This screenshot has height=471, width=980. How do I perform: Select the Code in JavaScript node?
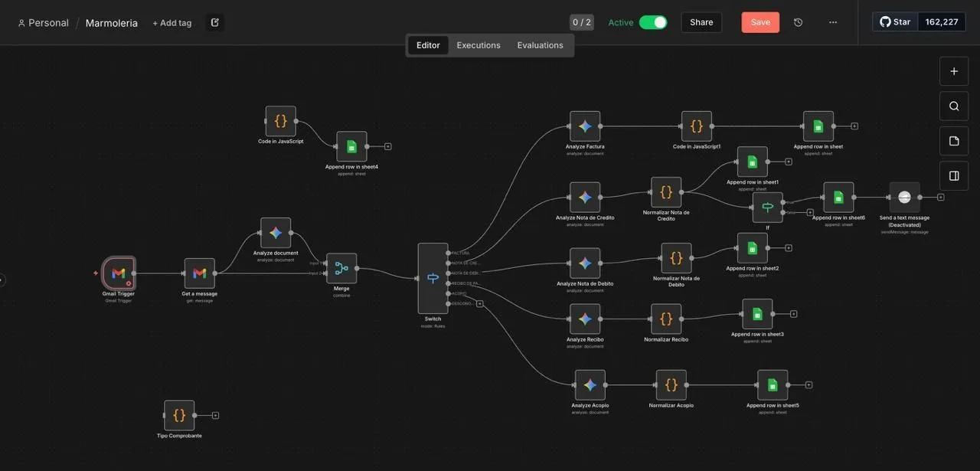[x=280, y=121]
